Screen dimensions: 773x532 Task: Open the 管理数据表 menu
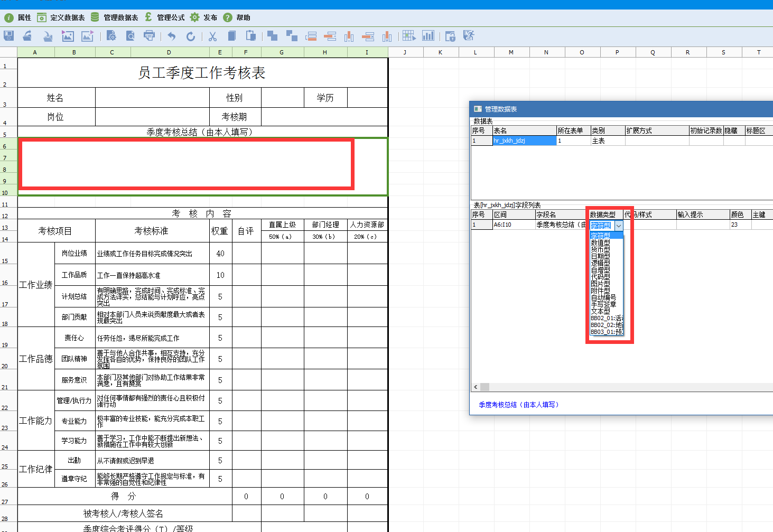click(115, 17)
